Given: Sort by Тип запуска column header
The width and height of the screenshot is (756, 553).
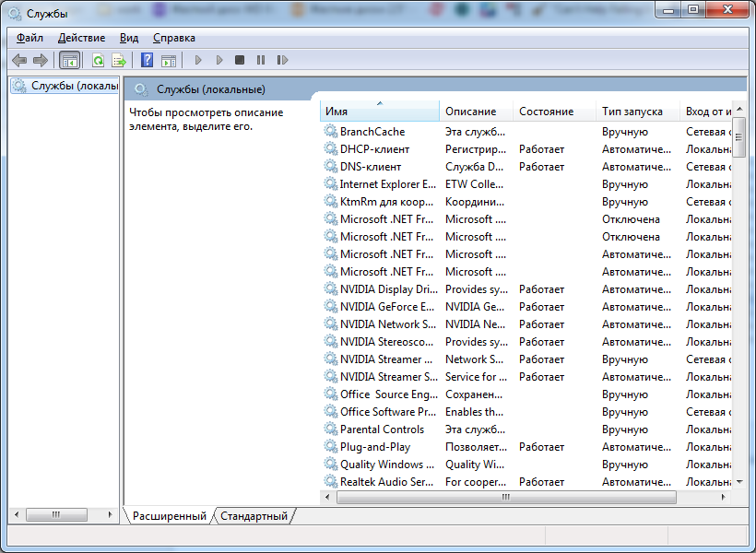Looking at the screenshot, I should pos(632,112).
